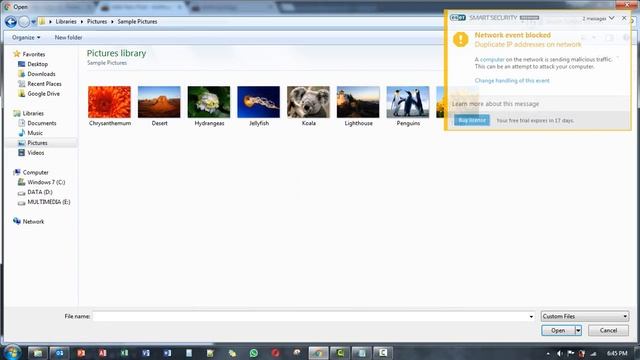Click the 'computer' link in ESET alert
The image size is (640, 360).
(x=492, y=60)
